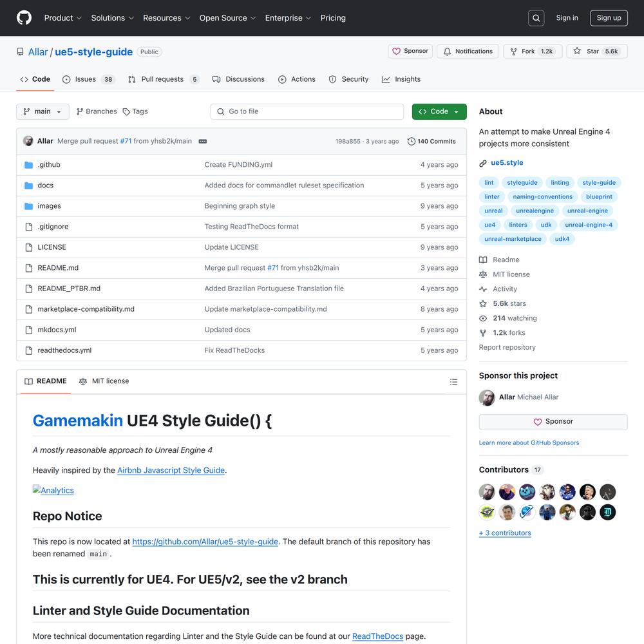Click the mkdocs.yml file icon

(x=29, y=330)
